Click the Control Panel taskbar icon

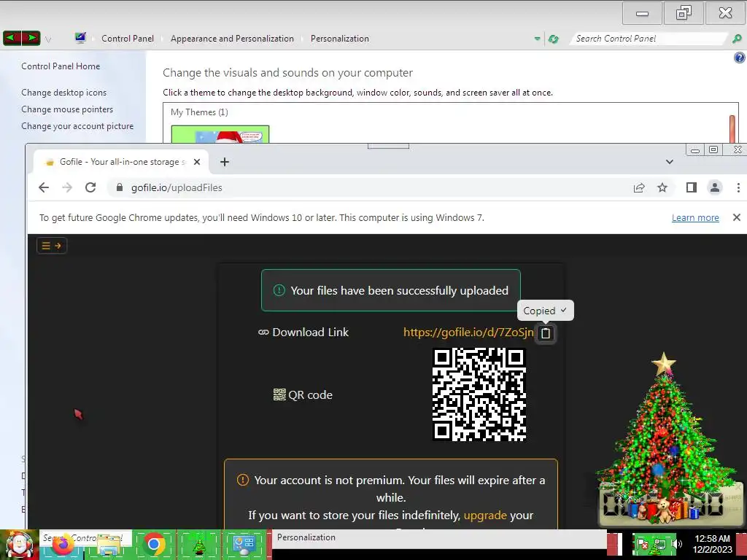244,545
